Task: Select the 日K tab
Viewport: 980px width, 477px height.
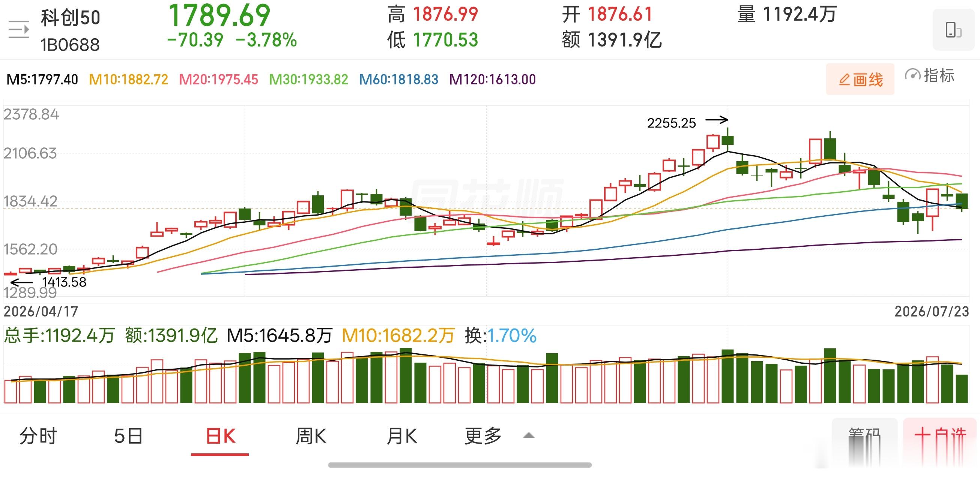Action: pos(220,436)
